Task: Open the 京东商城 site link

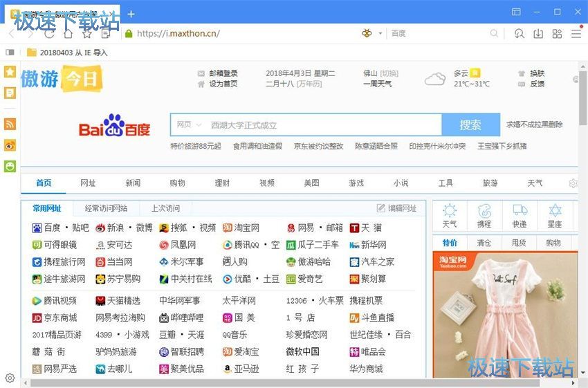Action: tap(60, 317)
